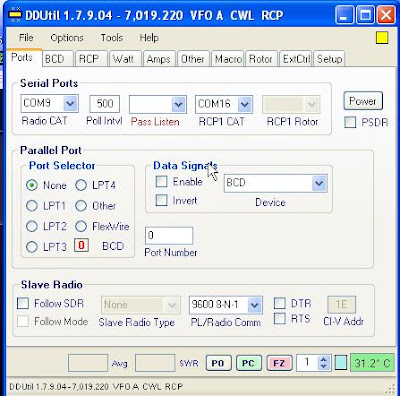Click the Port Number input field
Image resolution: width=400 pixels, height=396 pixels.
tap(169, 236)
